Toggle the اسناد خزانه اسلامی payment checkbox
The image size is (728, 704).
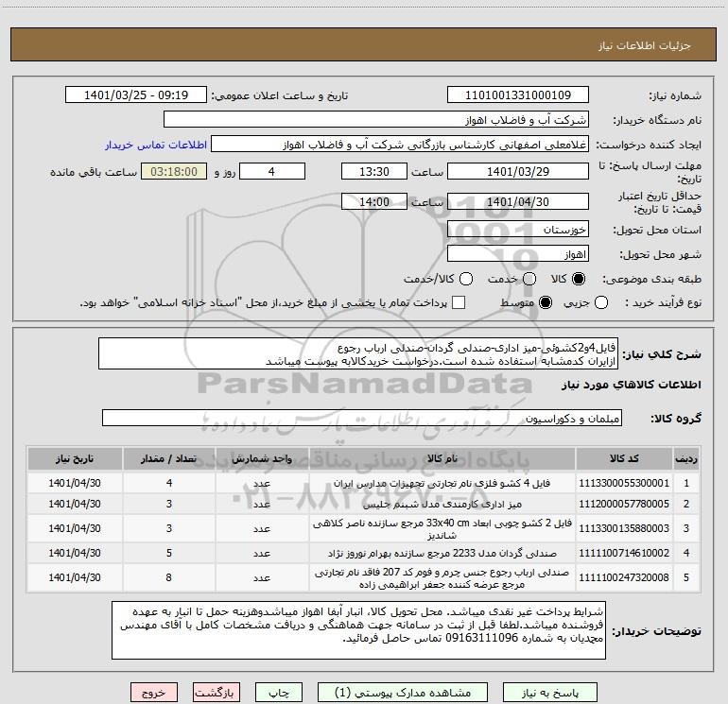point(459,302)
